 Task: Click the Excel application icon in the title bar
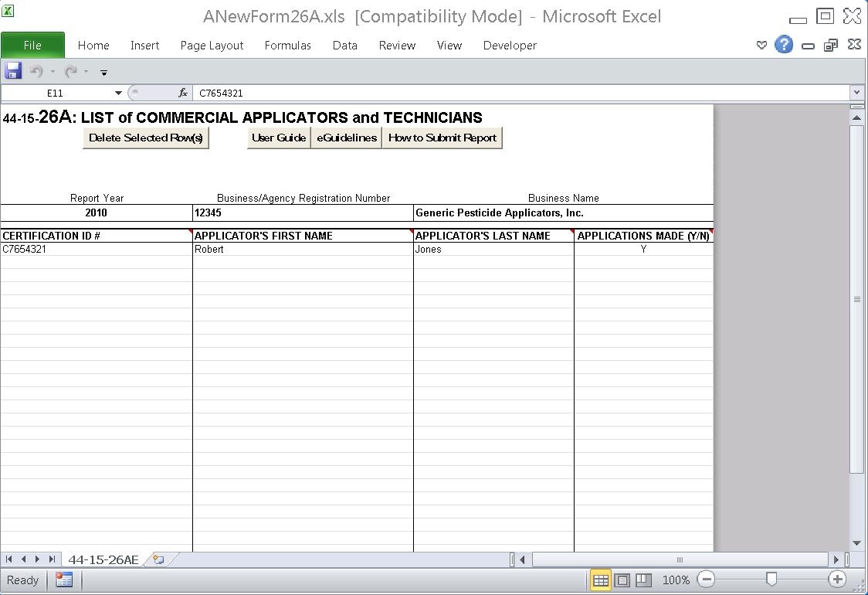[x=8, y=11]
